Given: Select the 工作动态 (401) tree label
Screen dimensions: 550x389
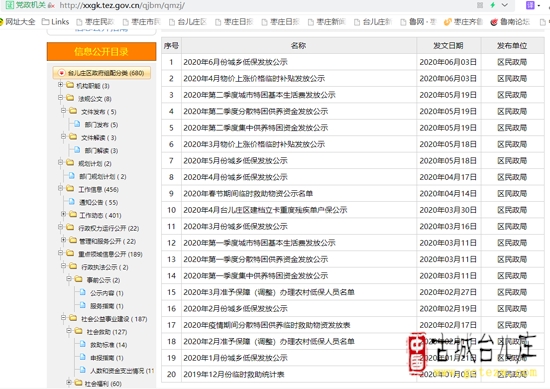Looking at the screenshot, I should click(x=100, y=215).
